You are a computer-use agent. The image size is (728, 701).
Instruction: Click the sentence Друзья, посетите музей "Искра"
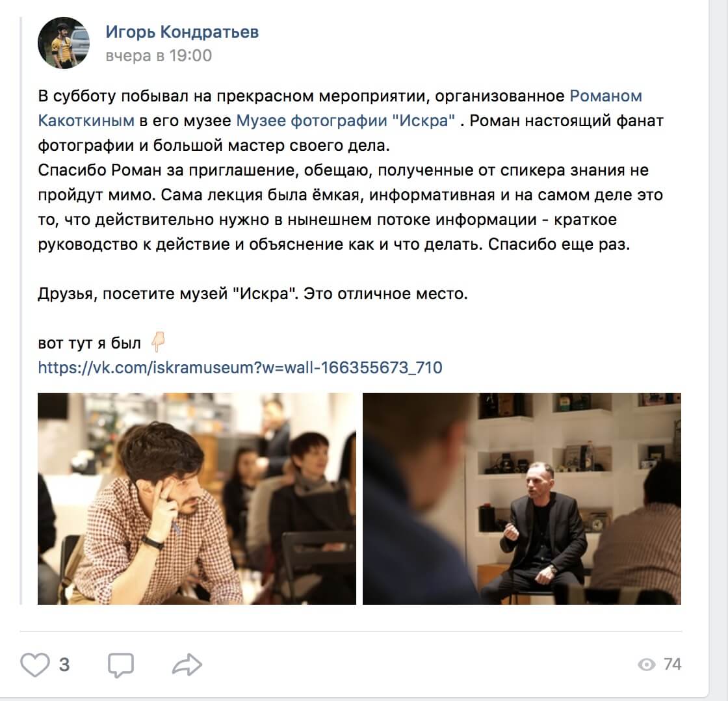(x=168, y=293)
